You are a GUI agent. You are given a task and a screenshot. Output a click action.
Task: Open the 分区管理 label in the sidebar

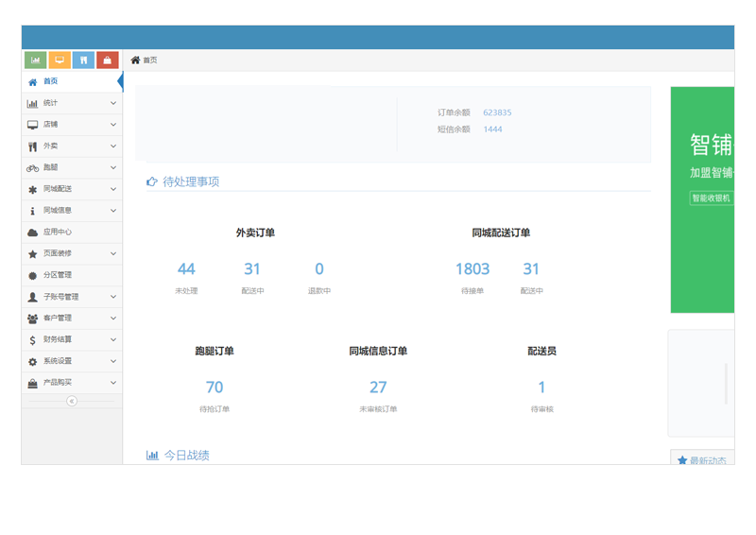[58, 275]
